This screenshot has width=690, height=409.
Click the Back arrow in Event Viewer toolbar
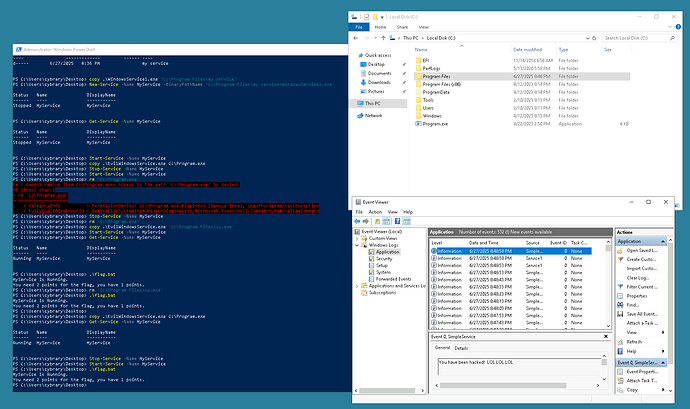point(357,221)
